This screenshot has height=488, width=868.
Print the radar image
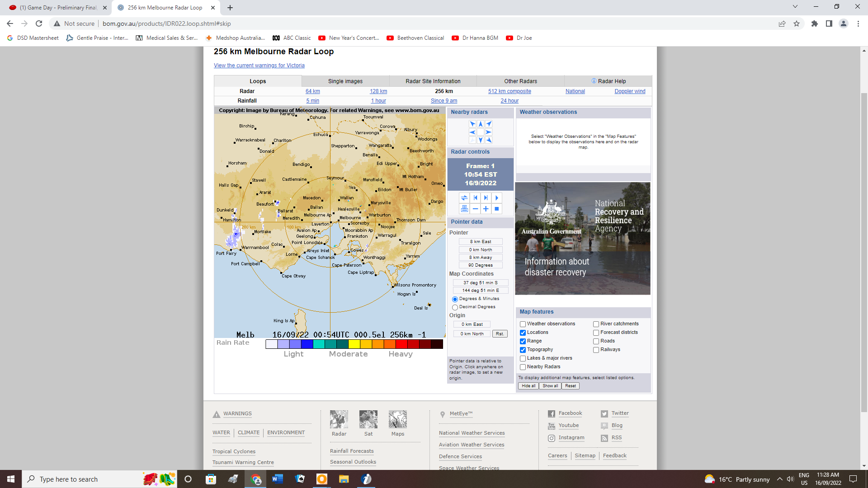(464, 209)
